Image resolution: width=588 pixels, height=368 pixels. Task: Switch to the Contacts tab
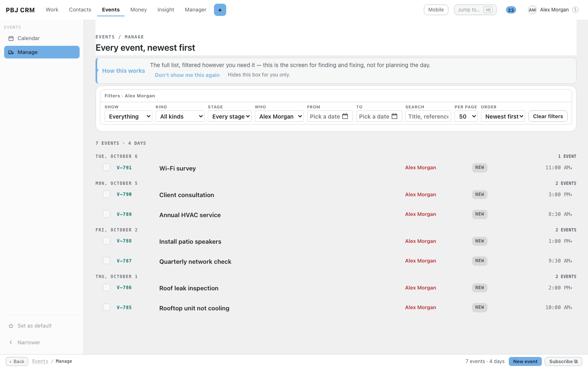click(x=80, y=10)
